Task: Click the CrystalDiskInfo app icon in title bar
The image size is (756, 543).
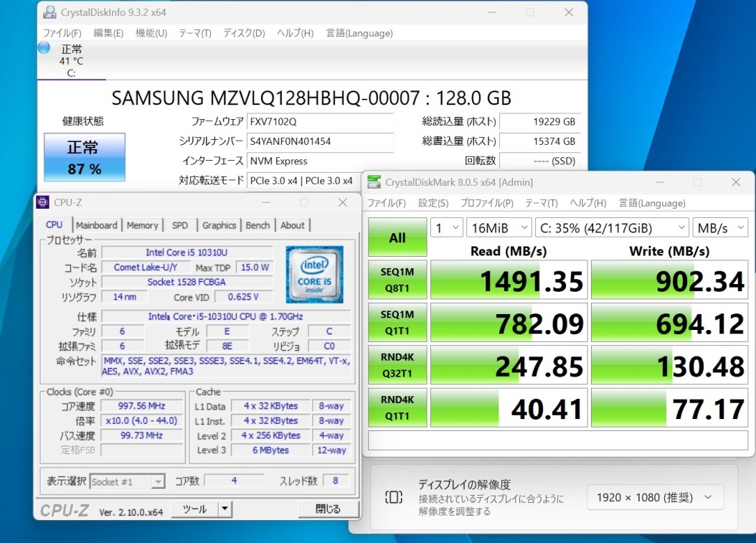Action: [x=49, y=12]
